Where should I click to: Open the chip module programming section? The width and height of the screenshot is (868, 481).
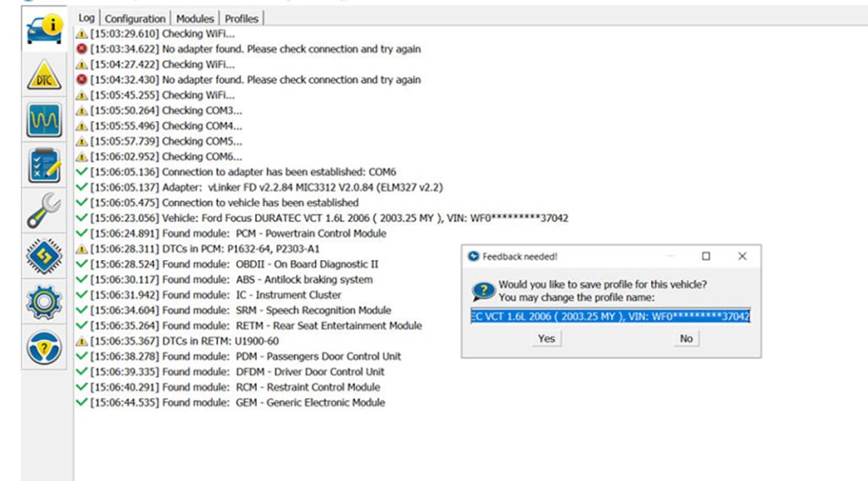coord(44,256)
